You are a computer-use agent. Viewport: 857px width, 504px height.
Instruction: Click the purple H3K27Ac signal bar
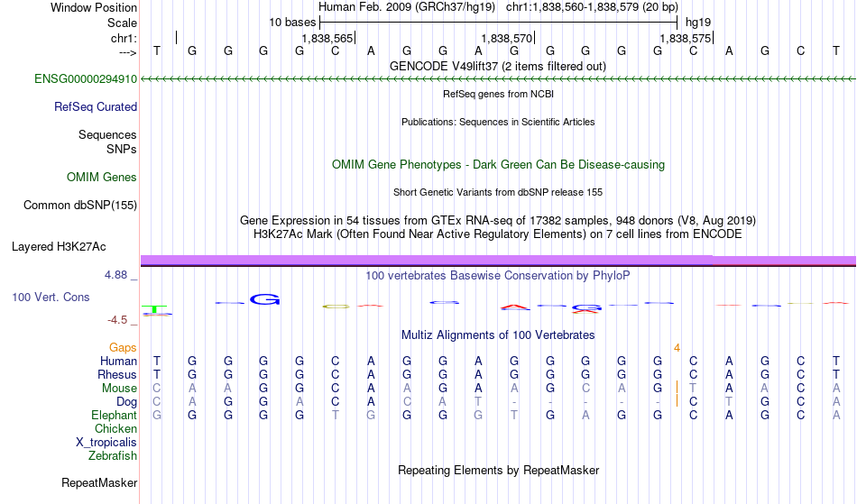pyautogui.click(x=498, y=261)
